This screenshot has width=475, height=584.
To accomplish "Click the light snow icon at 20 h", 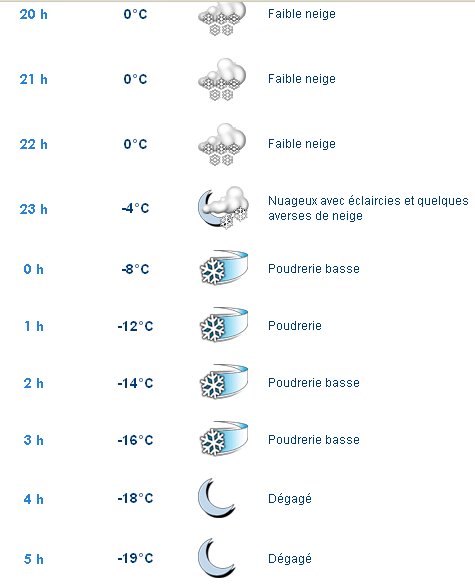I will (x=222, y=19).
